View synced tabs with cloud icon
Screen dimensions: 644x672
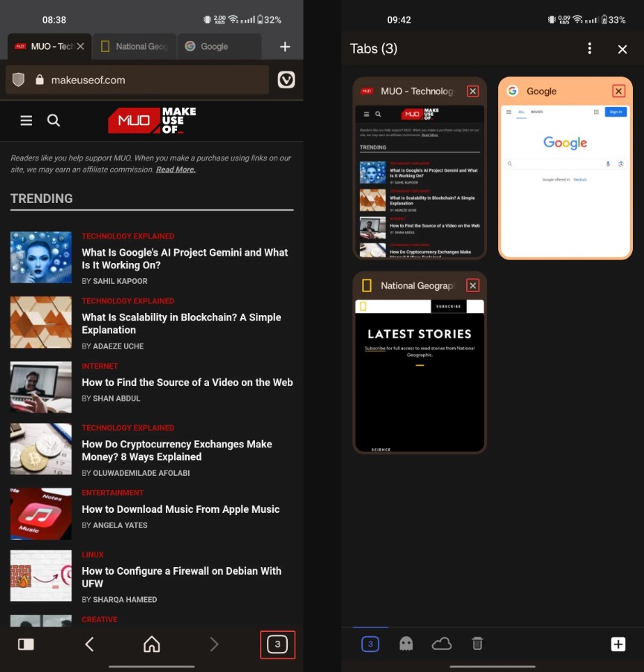tap(442, 644)
